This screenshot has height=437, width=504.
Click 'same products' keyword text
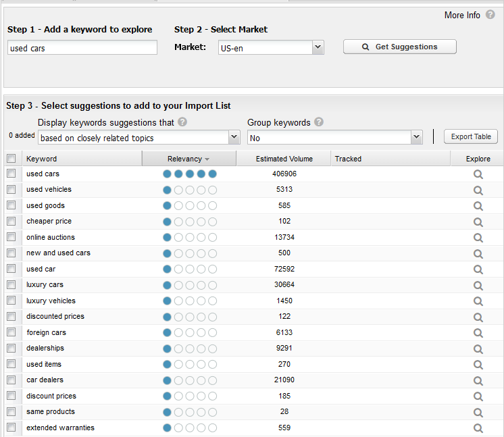[x=51, y=411]
